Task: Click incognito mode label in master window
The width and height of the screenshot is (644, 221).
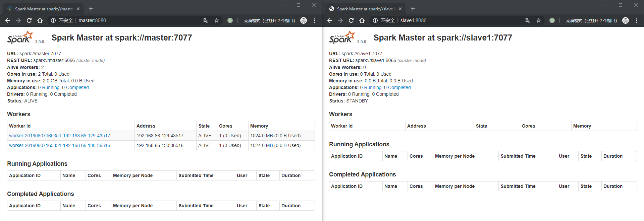Action: coord(269,20)
